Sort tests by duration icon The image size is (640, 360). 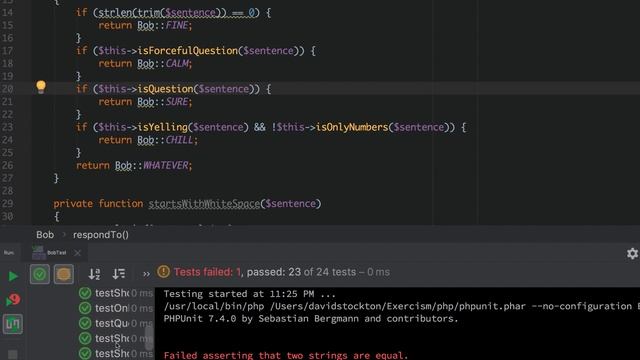click(x=119, y=273)
